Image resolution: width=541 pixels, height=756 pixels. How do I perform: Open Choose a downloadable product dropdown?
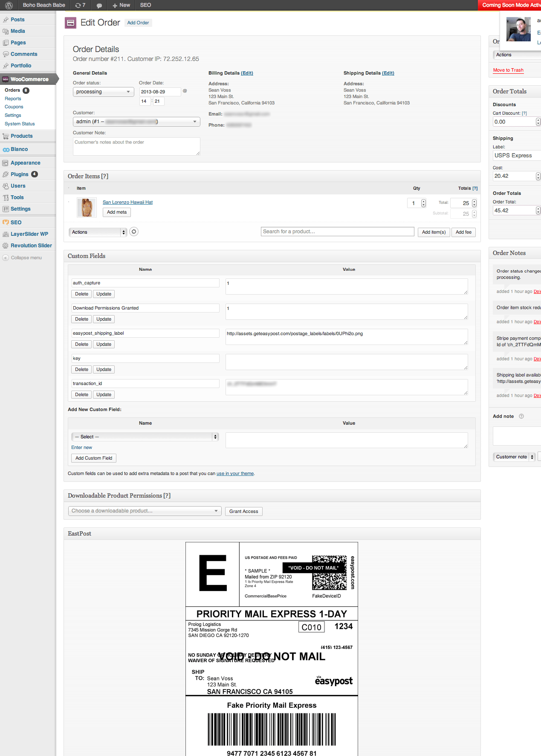pos(145,511)
